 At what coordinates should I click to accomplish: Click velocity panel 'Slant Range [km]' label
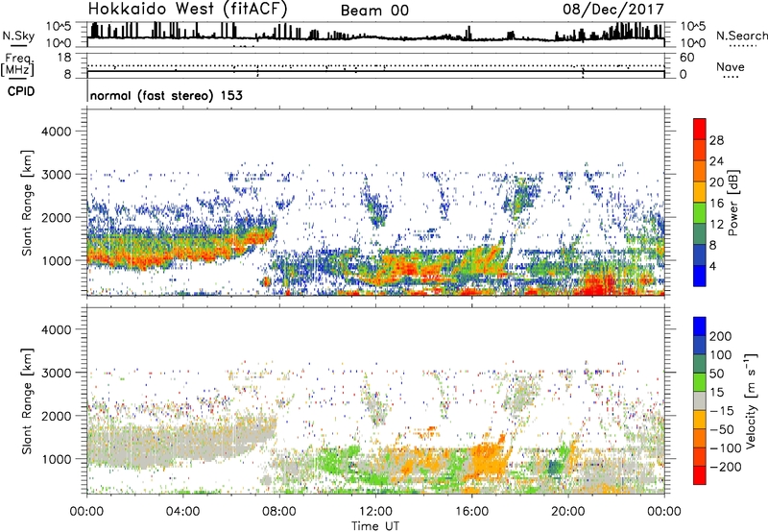click(x=27, y=401)
